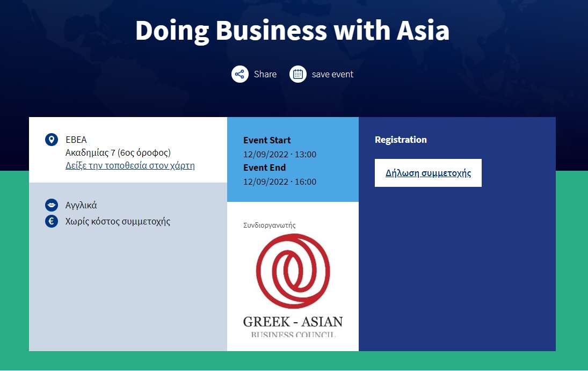The height and width of the screenshot is (371, 588).
Task: Click the Χωρίς κόστος συμμετοχής text
Action: click(118, 221)
